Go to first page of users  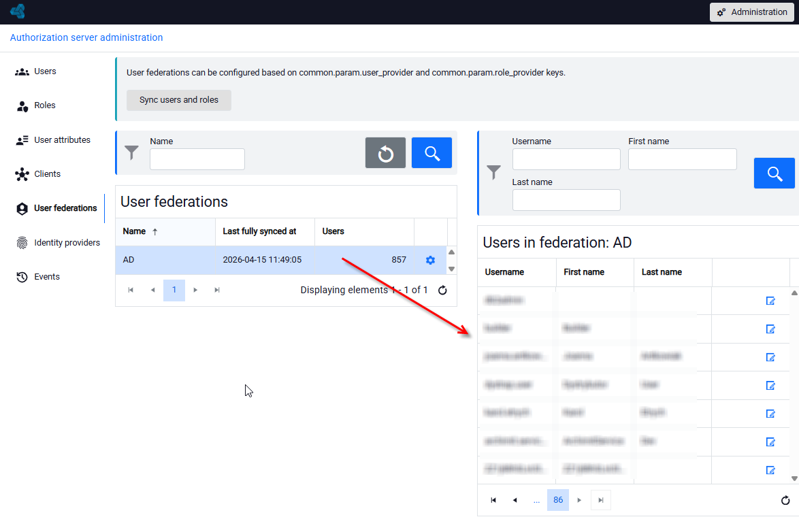pos(493,501)
